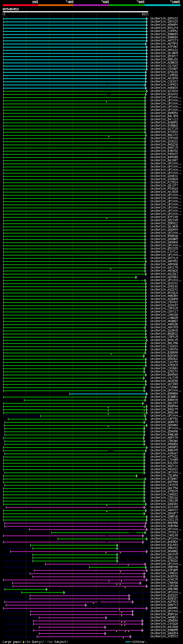Click UniRef100_A4RW30 hit label
183x644 pixels.
(164, 88)
